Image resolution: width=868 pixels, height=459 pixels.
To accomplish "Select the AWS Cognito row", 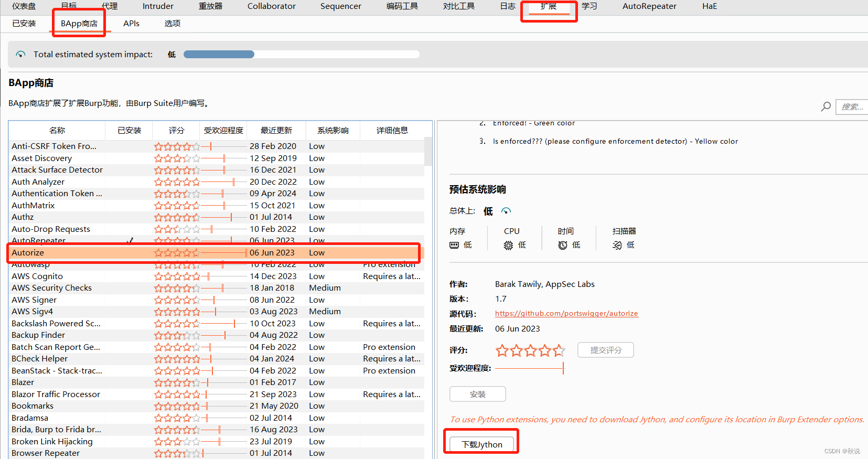I will (x=217, y=276).
